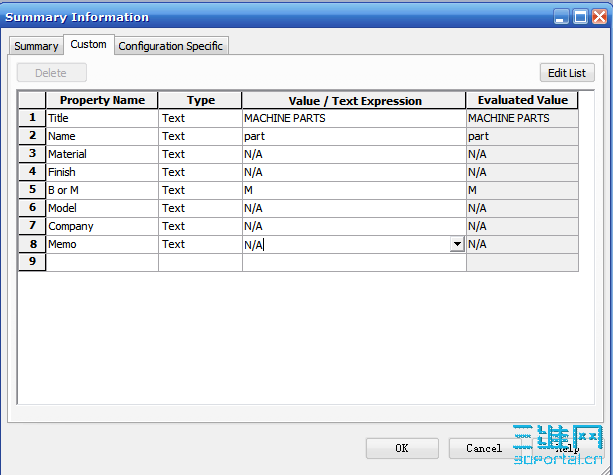Click the evaluated MACHINE PARTS cell
The width and height of the screenshot is (613, 475).
522,118
